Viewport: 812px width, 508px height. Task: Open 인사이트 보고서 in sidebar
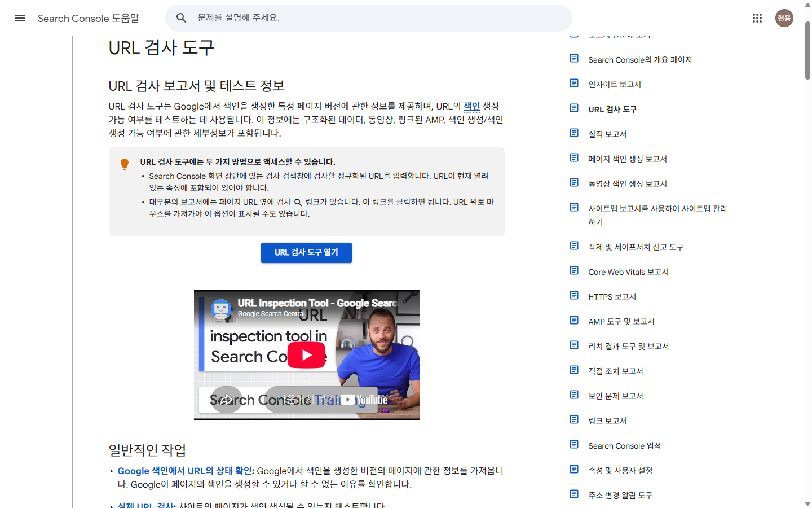[x=615, y=85]
